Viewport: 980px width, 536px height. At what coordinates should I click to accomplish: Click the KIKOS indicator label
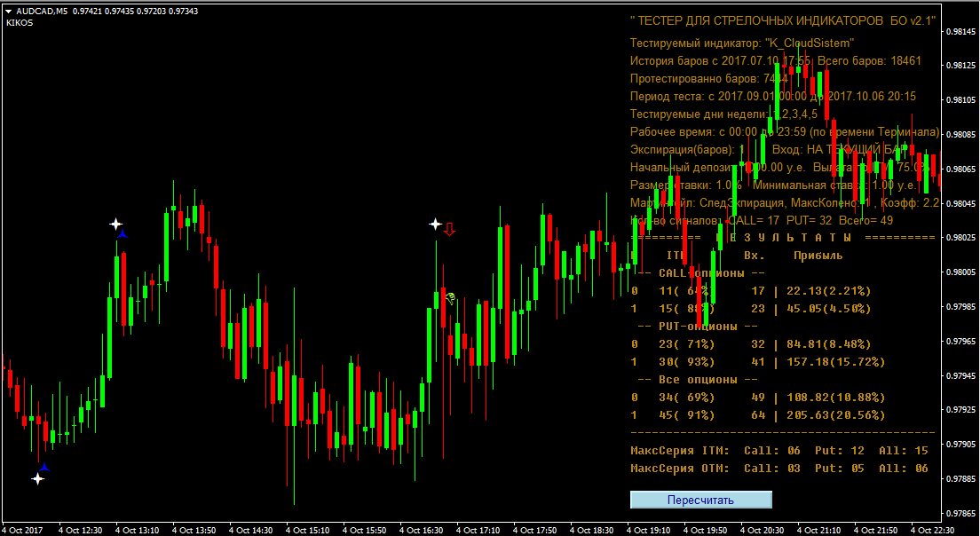[x=20, y=23]
